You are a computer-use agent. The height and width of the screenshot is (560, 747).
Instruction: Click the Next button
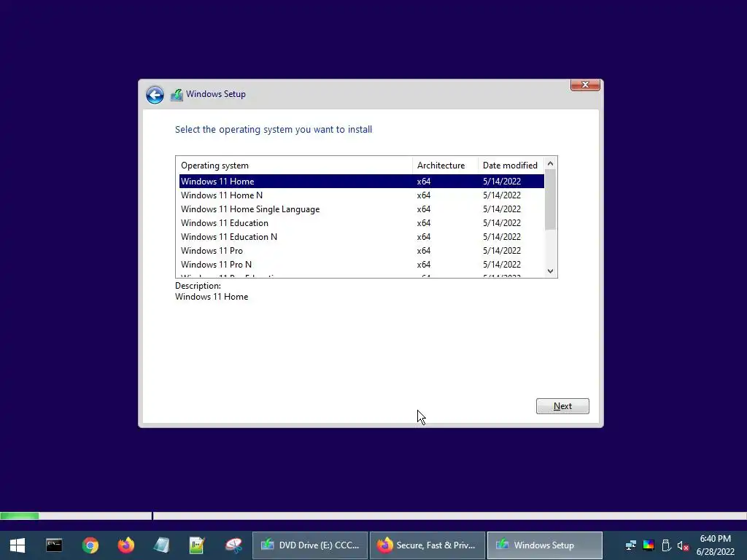(x=562, y=406)
